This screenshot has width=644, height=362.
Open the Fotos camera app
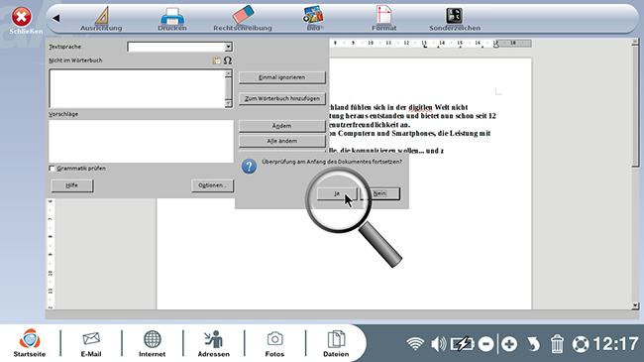(x=274, y=343)
